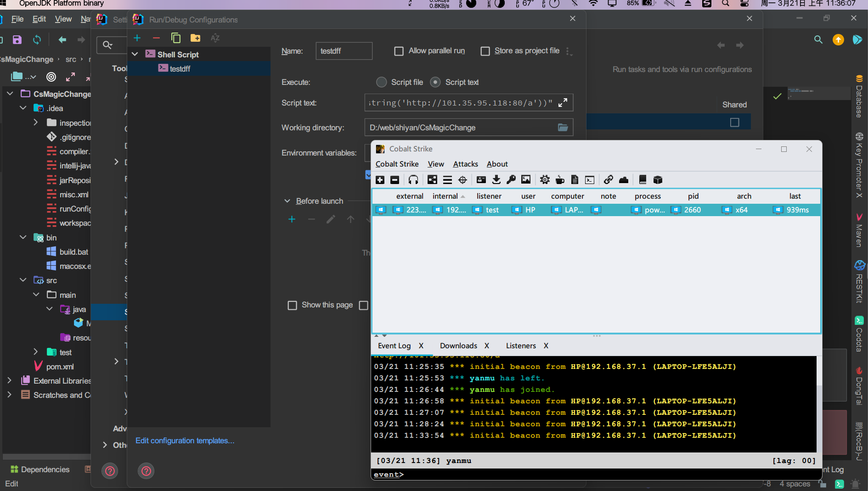Open screenshots picture icon

(x=526, y=180)
